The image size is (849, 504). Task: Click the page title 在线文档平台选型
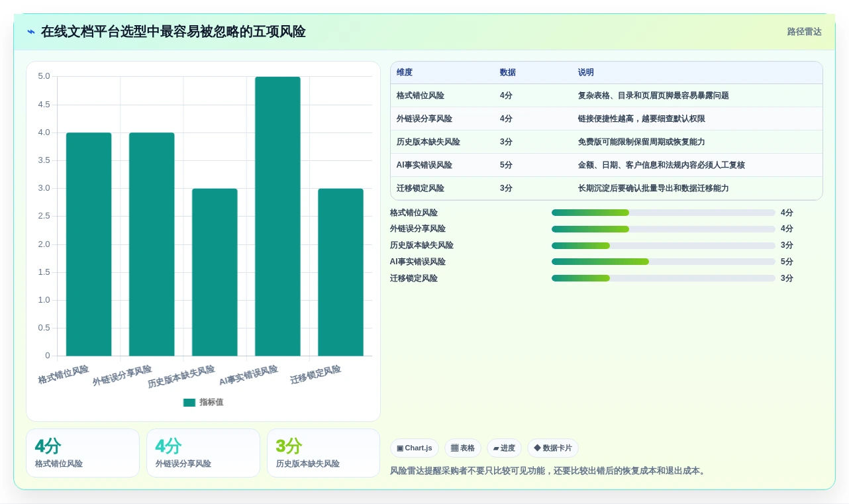[173, 32]
